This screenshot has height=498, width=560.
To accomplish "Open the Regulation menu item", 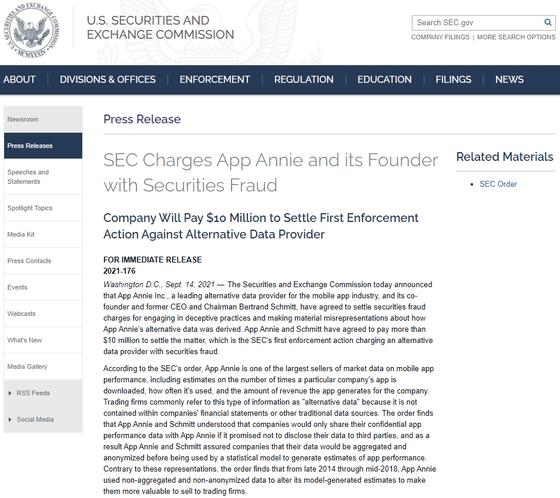I will (x=304, y=79).
